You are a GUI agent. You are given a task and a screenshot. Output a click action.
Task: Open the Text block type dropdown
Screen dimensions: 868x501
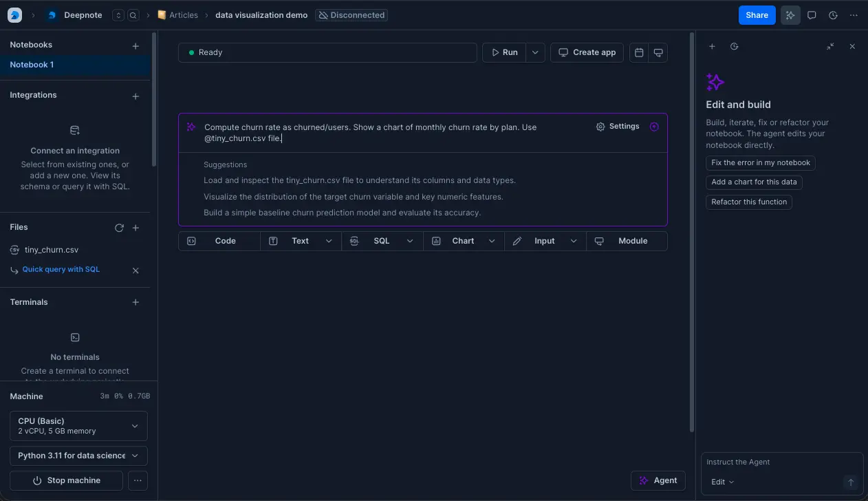[x=329, y=241]
